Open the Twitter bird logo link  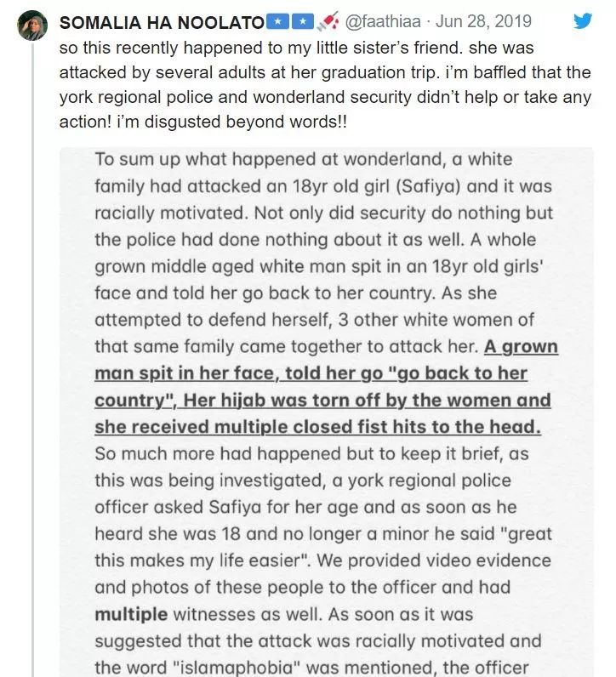click(583, 20)
